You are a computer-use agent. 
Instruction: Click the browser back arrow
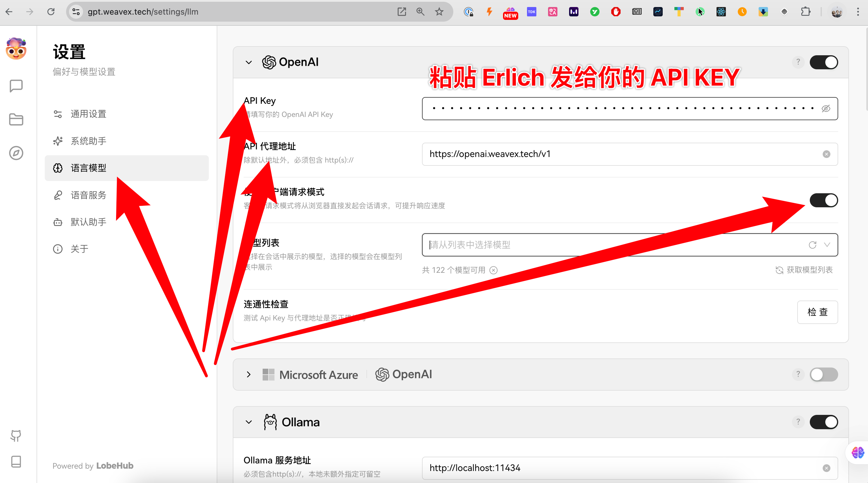coord(9,12)
